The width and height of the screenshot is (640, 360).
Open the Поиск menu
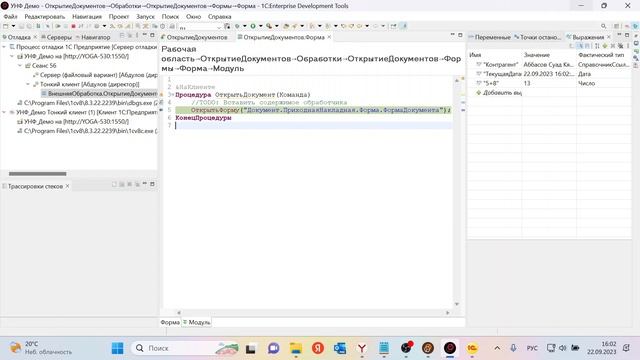170,17
